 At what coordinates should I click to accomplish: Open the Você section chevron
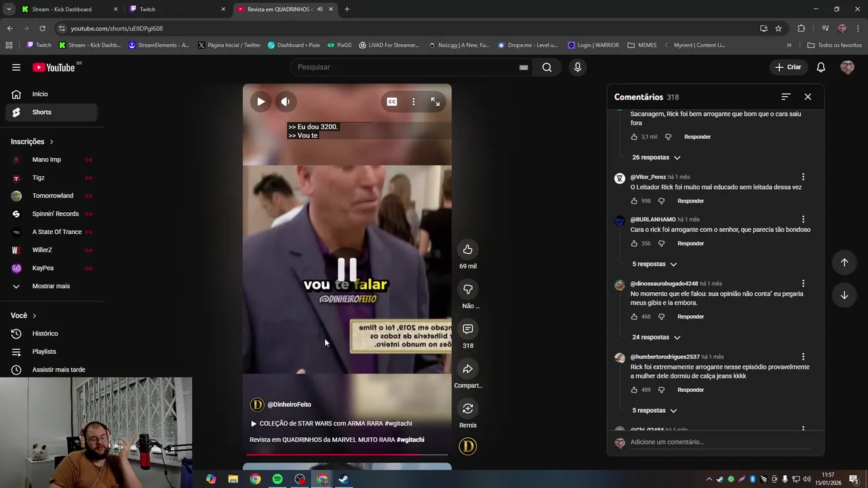pos(35,316)
